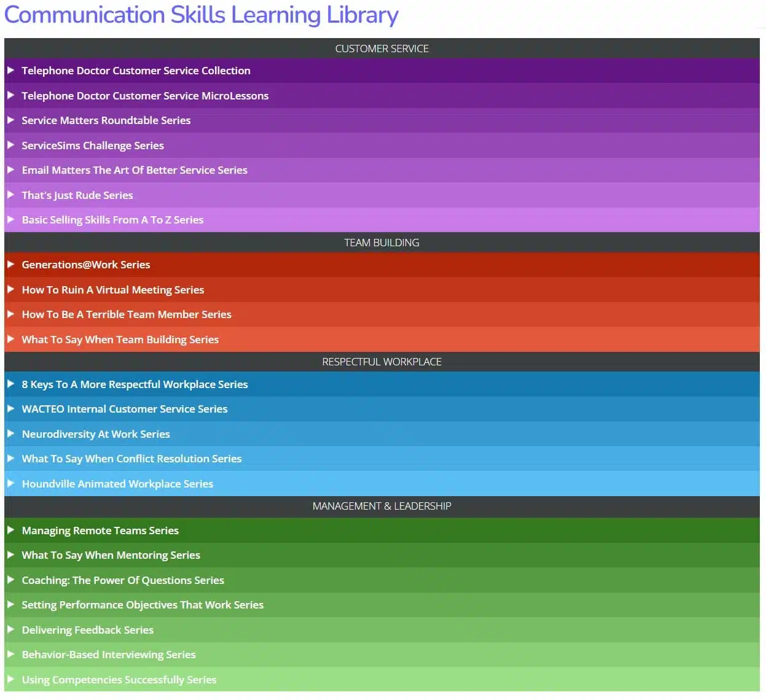The image size is (766, 700).
Task: Select the Generations@Work Series title
Action: (86, 265)
